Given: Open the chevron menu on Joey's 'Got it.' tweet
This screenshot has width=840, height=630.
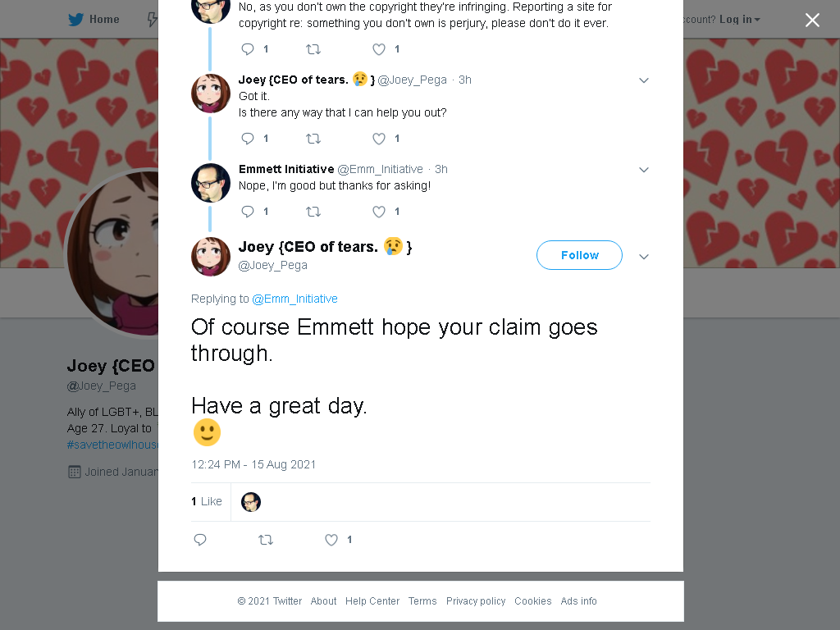Looking at the screenshot, I should pyautogui.click(x=644, y=80).
